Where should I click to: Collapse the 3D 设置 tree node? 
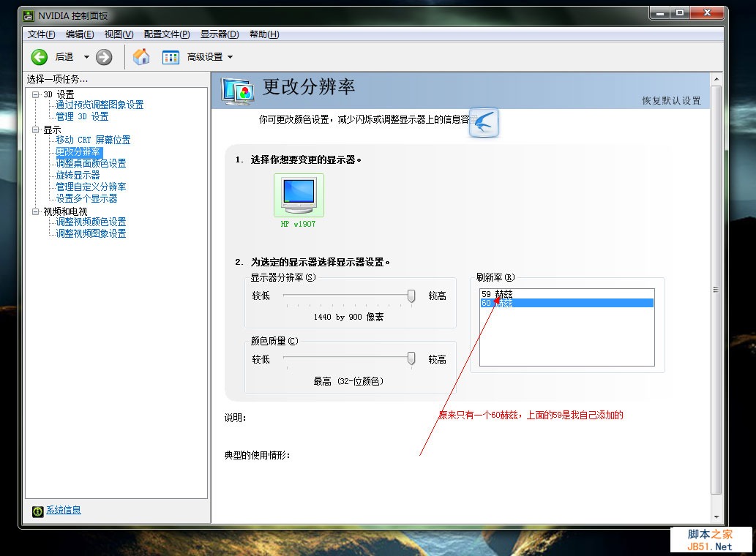pyautogui.click(x=36, y=95)
